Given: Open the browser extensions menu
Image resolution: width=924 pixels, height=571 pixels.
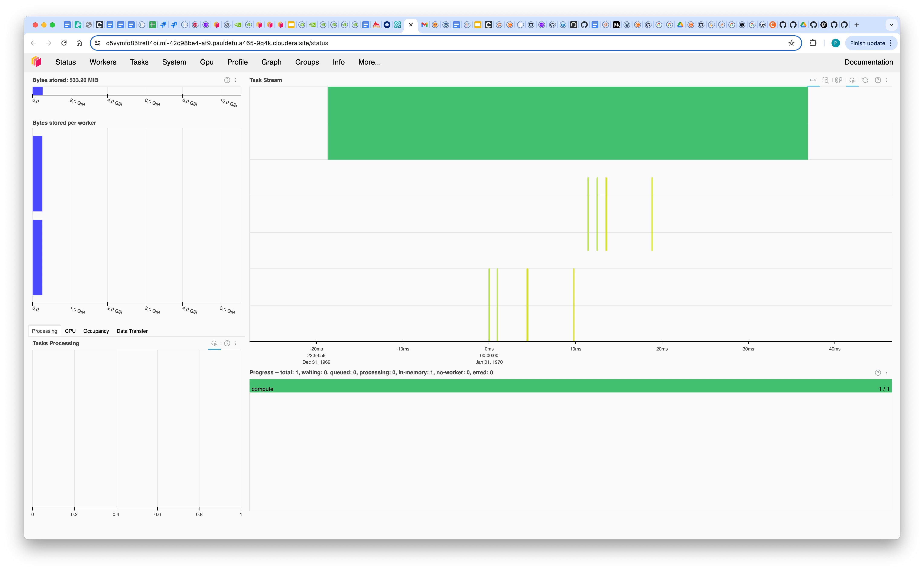Looking at the screenshot, I should tap(813, 43).
